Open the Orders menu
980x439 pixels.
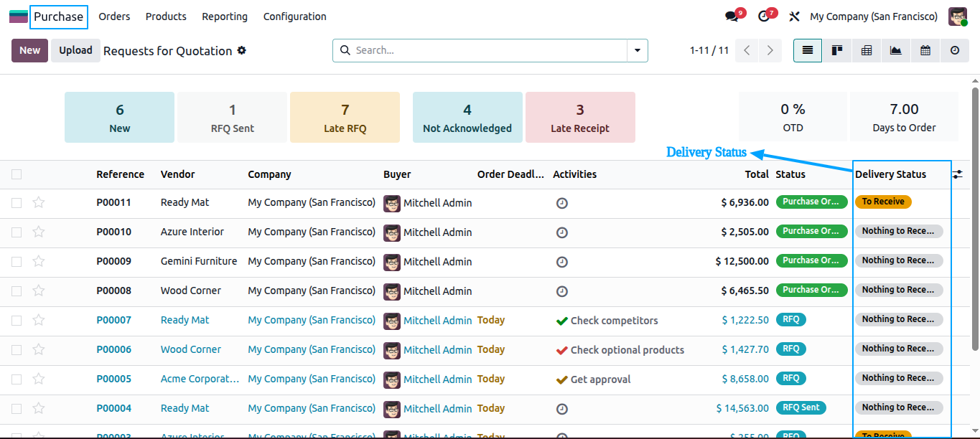(114, 16)
